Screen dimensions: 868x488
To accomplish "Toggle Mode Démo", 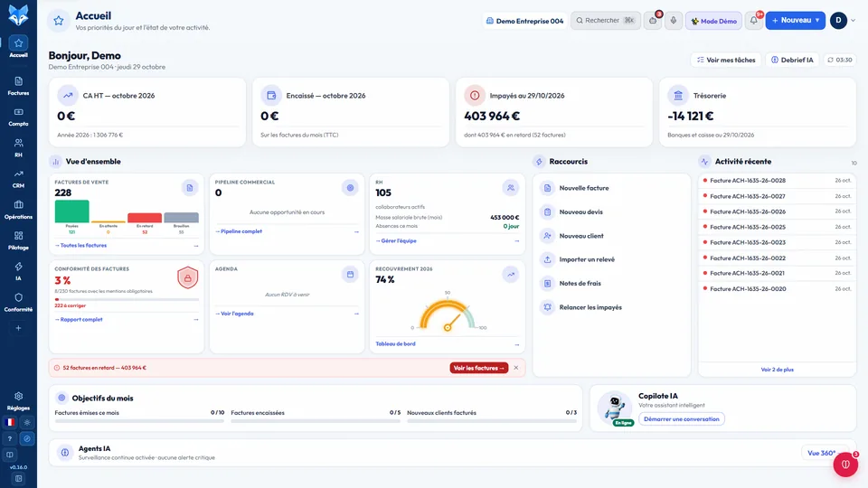I will 713,21.
